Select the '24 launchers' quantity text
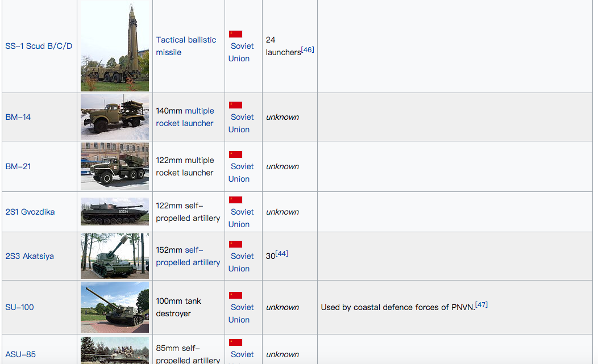The width and height of the screenshot is (598, 364). pos(283,46)
